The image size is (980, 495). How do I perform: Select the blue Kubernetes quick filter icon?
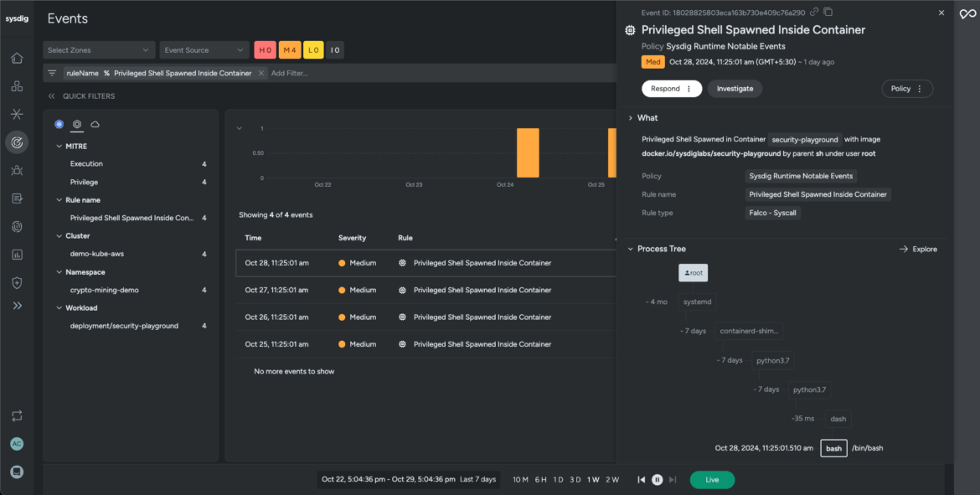[59, 124]
